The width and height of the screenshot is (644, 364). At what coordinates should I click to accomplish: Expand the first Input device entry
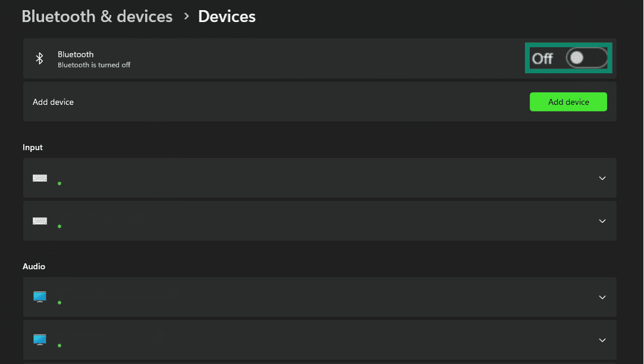coord(602,178)
